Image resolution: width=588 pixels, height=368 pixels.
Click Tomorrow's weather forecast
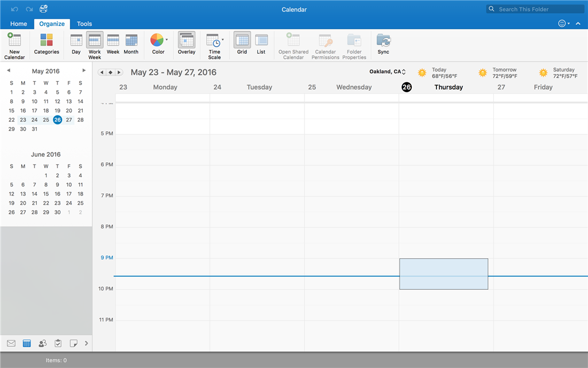pyautogui.click(x=498, y=73)
